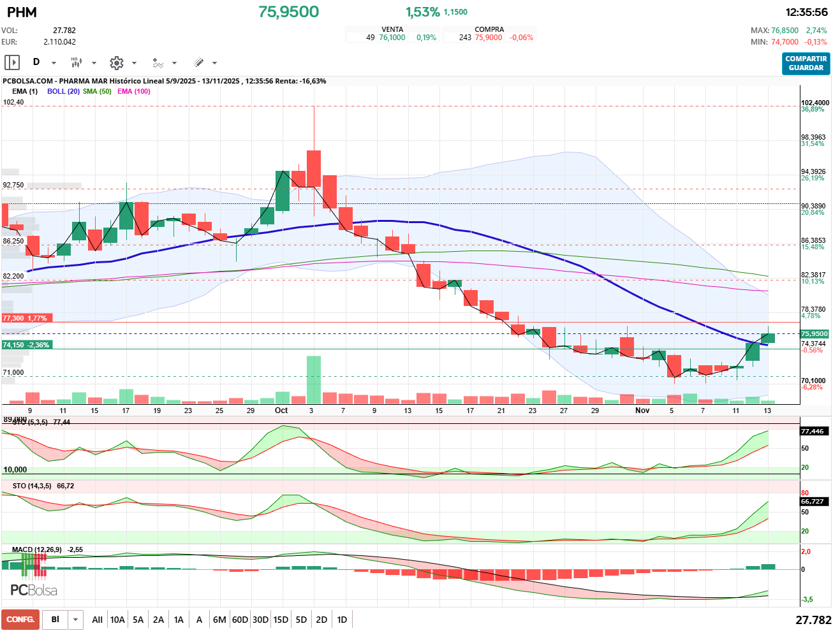Expand the BI dropdown arrow at the bottom
The image size is (840, 633).
click(76, 620)
